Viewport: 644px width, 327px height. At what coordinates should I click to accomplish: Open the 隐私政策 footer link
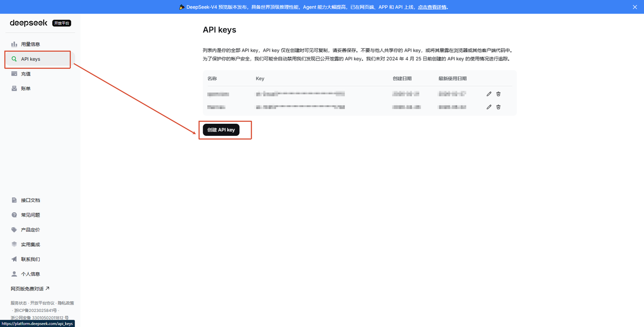pos(65,303)
